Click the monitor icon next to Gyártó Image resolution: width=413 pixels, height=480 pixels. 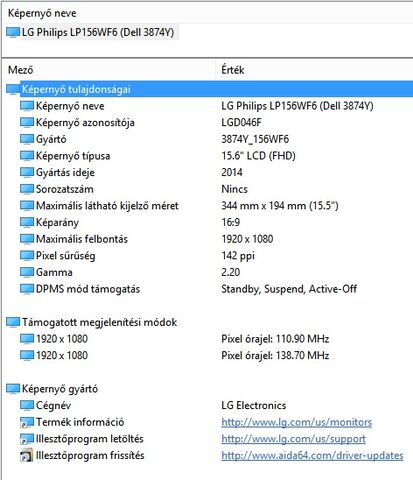(x=27, y=139)
